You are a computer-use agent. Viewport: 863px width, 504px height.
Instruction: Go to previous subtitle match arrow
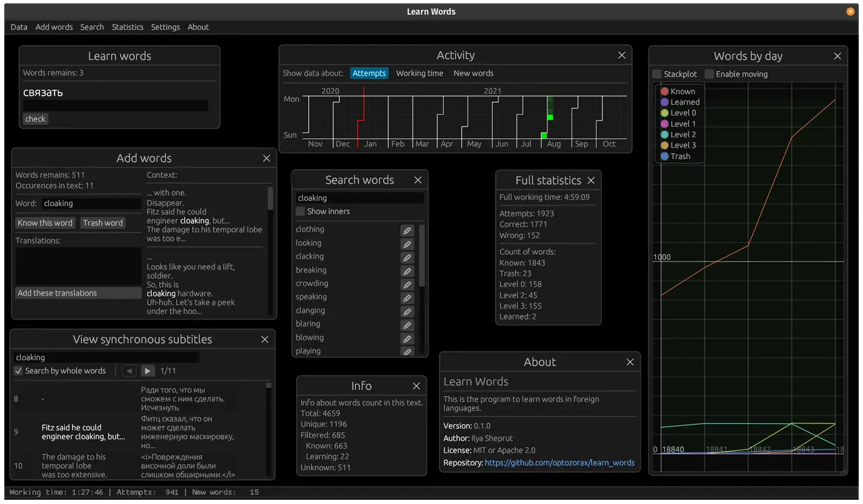click(x=129, y=371)
